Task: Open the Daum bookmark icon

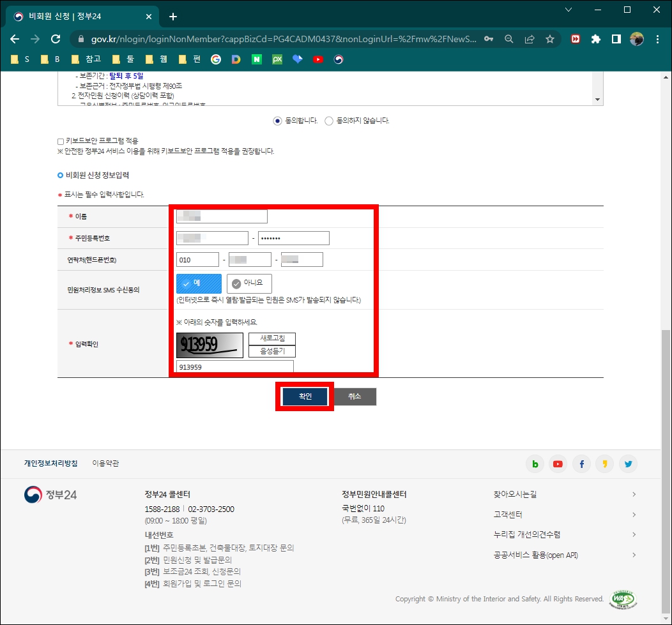Action: (236, 59)
